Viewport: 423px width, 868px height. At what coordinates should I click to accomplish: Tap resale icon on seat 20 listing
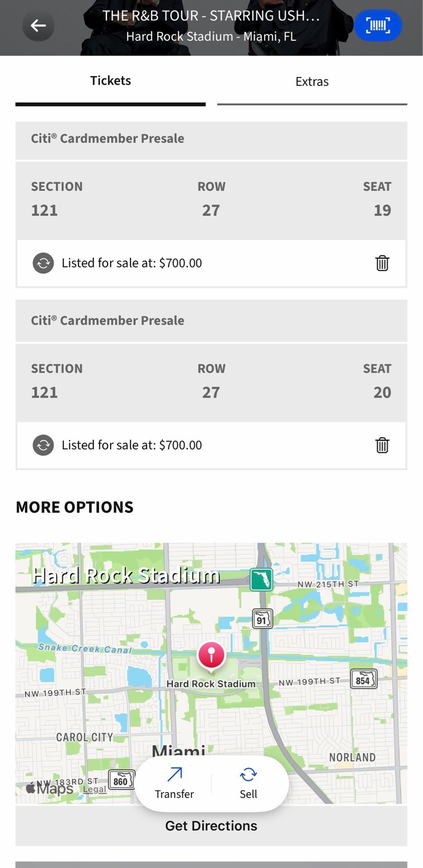43,445
